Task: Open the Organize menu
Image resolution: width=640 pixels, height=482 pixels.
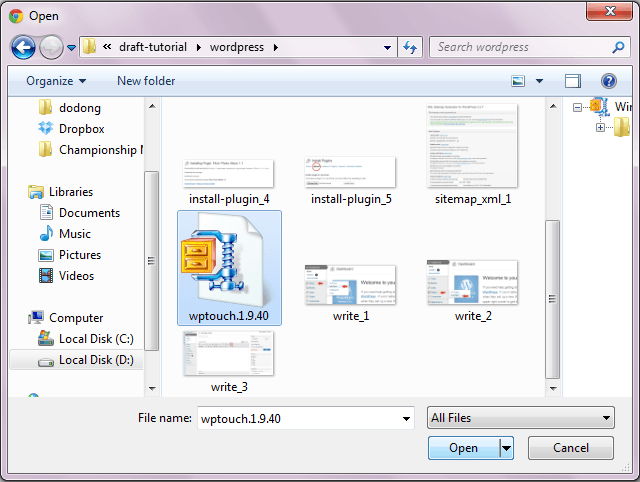Action: (x=56, y=81)
